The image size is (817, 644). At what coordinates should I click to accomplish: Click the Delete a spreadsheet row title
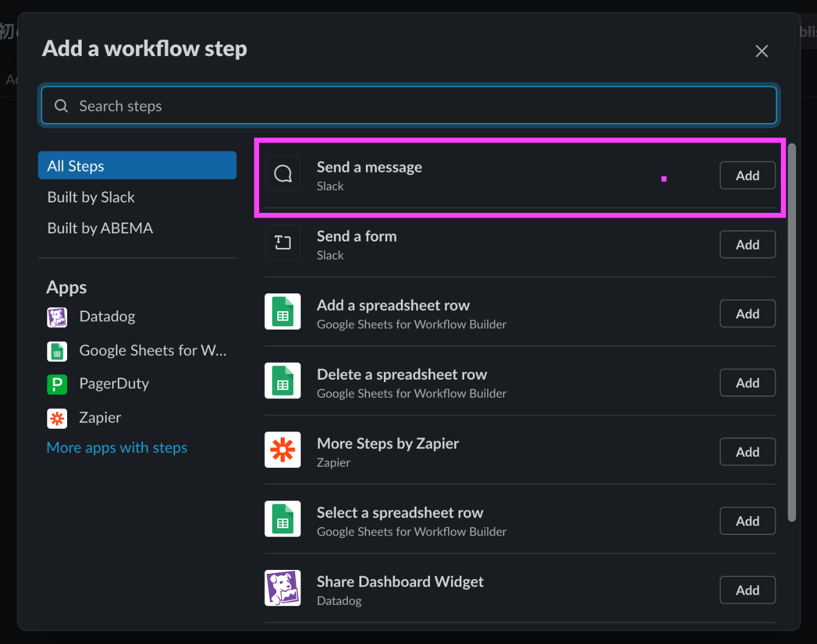pos(402,374)
